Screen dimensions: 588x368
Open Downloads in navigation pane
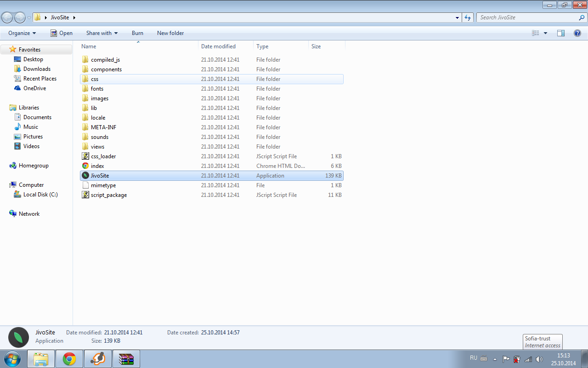click(x=37, y=69)
